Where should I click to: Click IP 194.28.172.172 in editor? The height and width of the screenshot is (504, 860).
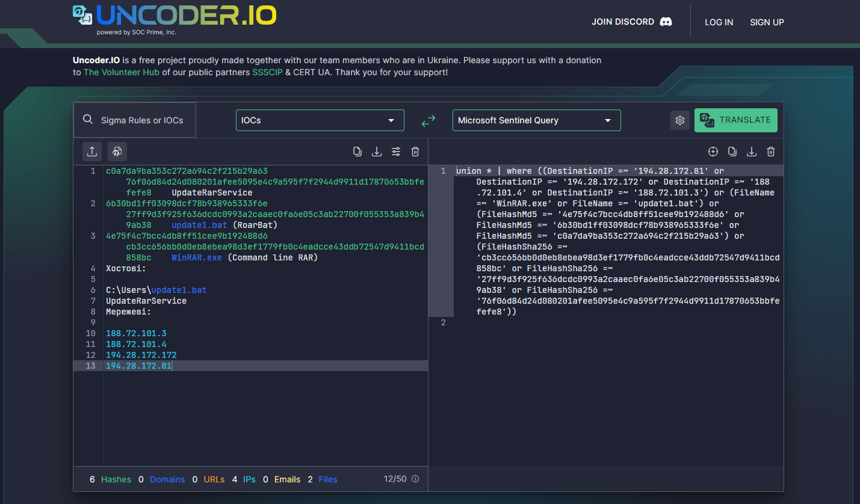click(x=141, y=355)
